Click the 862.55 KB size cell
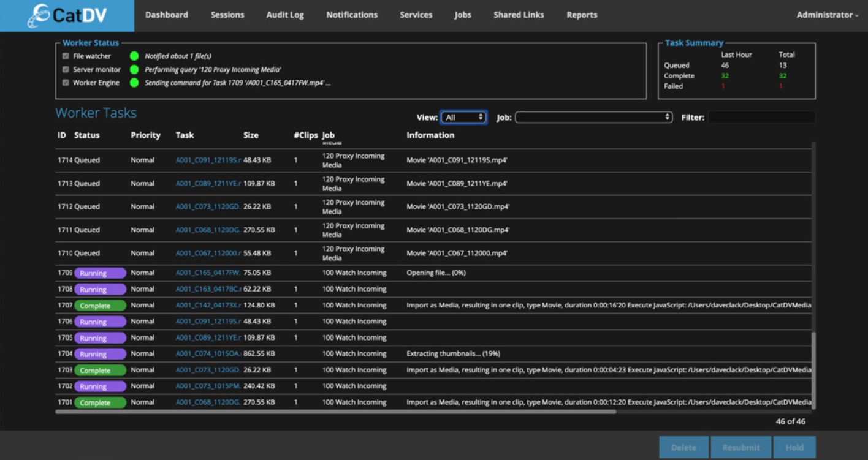This screenshot has height=460, width=868. [x=260, y=354]
